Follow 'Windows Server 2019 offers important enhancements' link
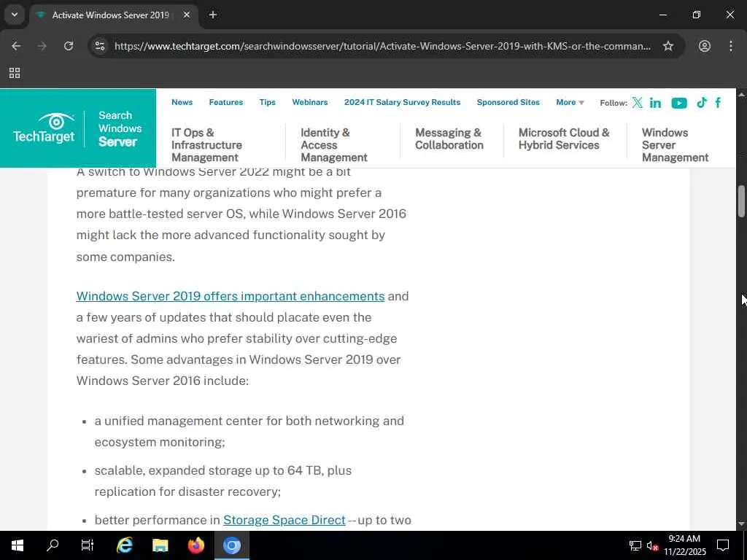 231,296
